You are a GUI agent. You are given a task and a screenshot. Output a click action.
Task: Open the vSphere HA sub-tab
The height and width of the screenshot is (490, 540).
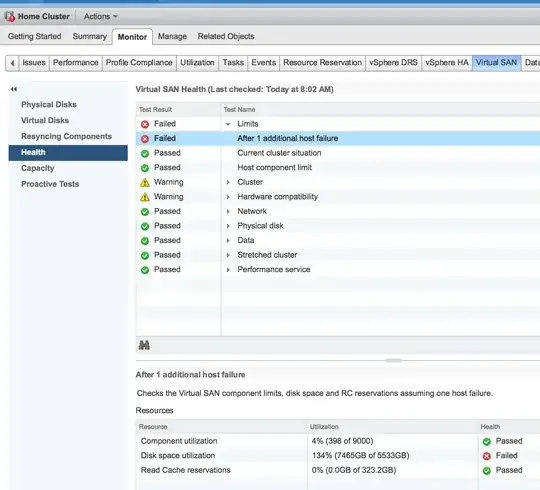[447, 63]
